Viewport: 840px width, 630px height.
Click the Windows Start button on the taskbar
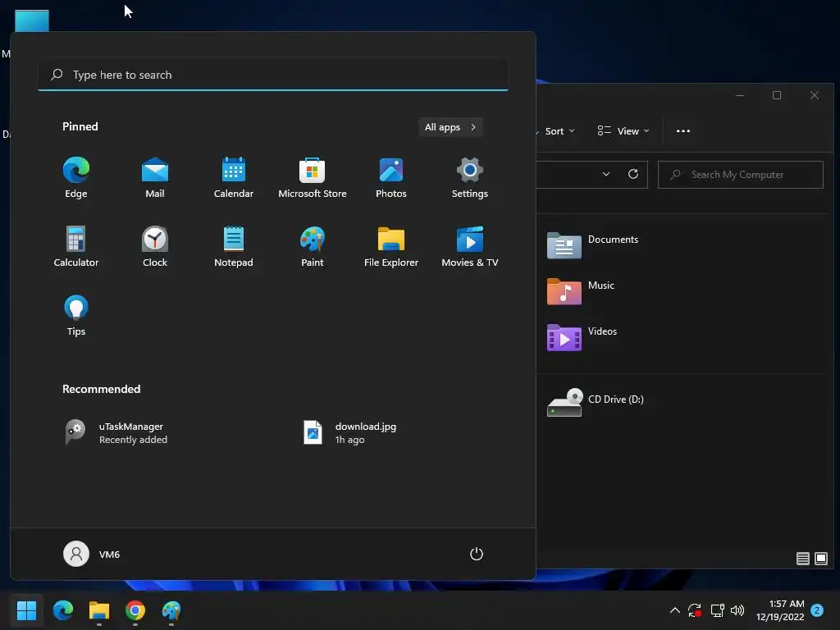26,610
